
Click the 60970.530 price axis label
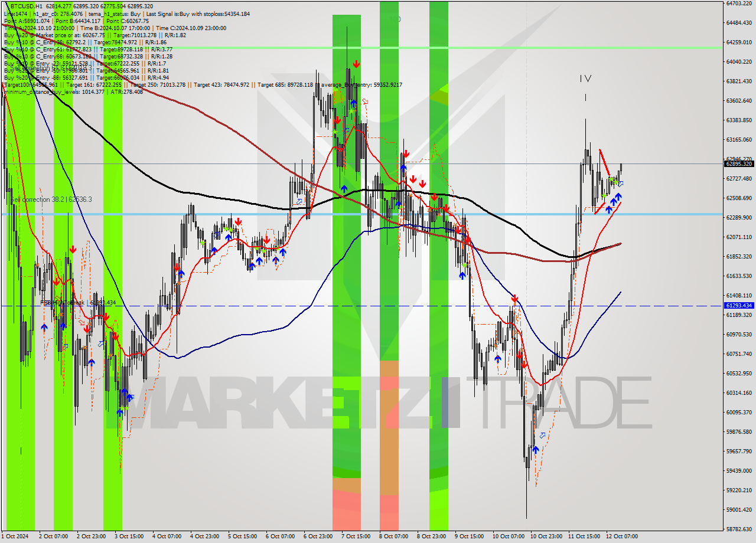click(738, 334)
